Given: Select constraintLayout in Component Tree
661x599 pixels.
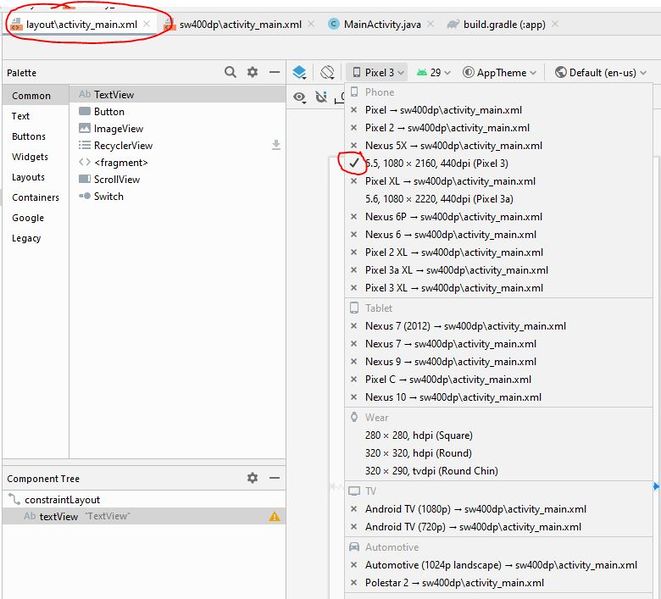Looking at the screenshot, I should tap(144, 500).
